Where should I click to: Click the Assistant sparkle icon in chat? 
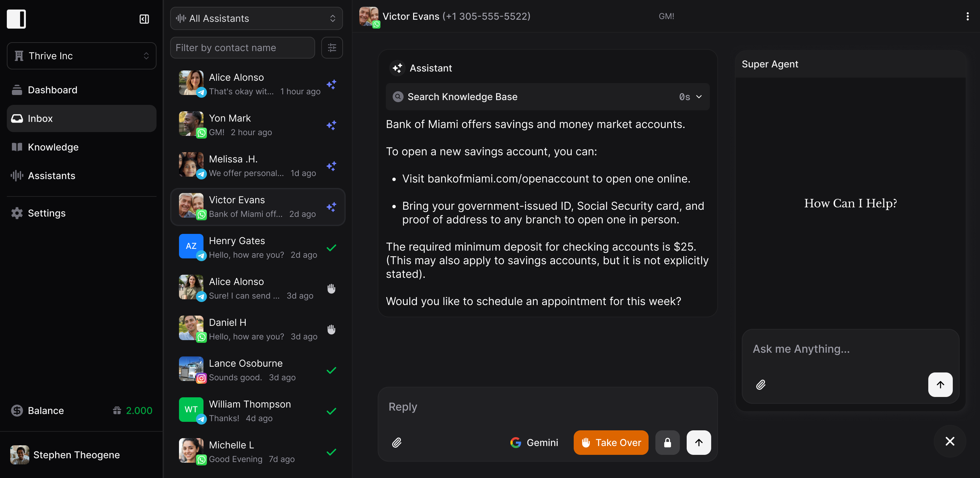[x=397, y=68]
